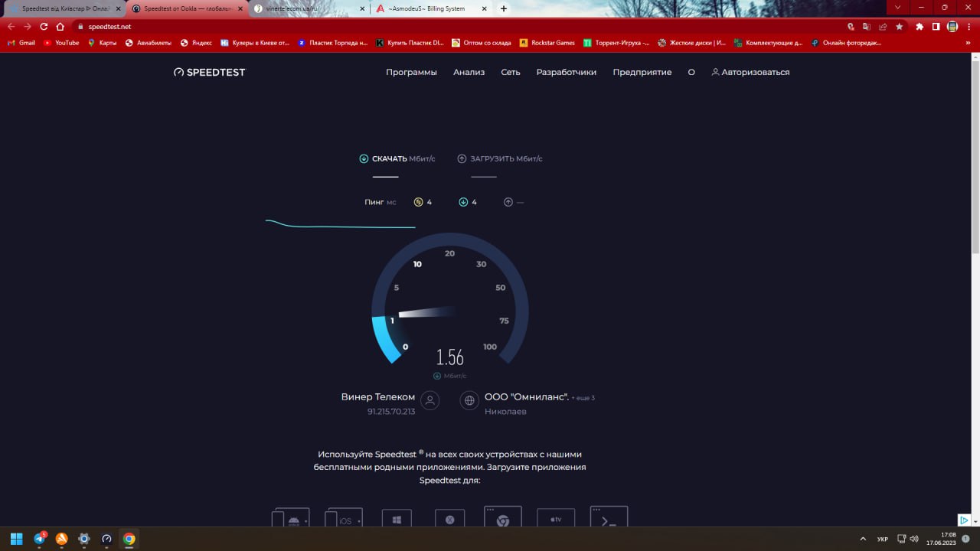Expand the tab search dropdown
980x551 pixels.
pyautogui.click(x=897, y=8)
